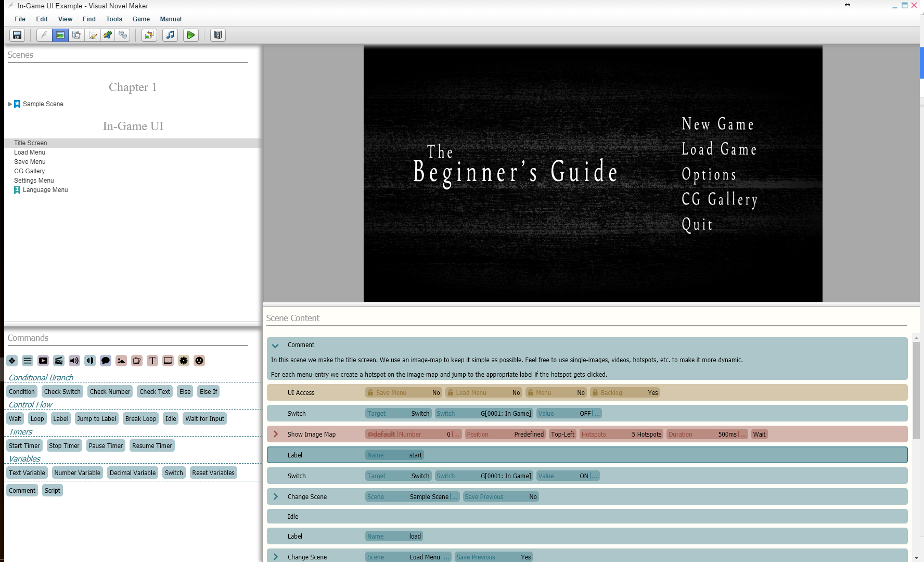The height and width of the screenshot is (562, 924).
Task: Select the letter T command category icon
Action: 152,361
